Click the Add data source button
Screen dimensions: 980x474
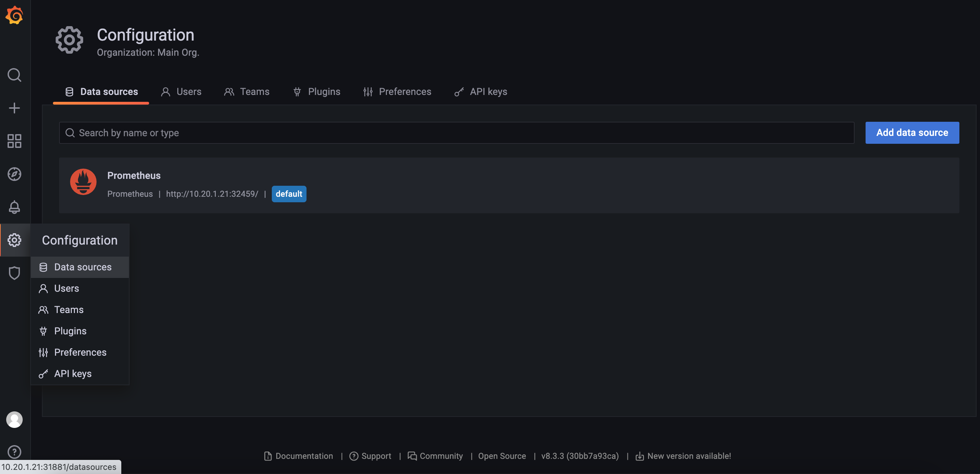point(912,132)
